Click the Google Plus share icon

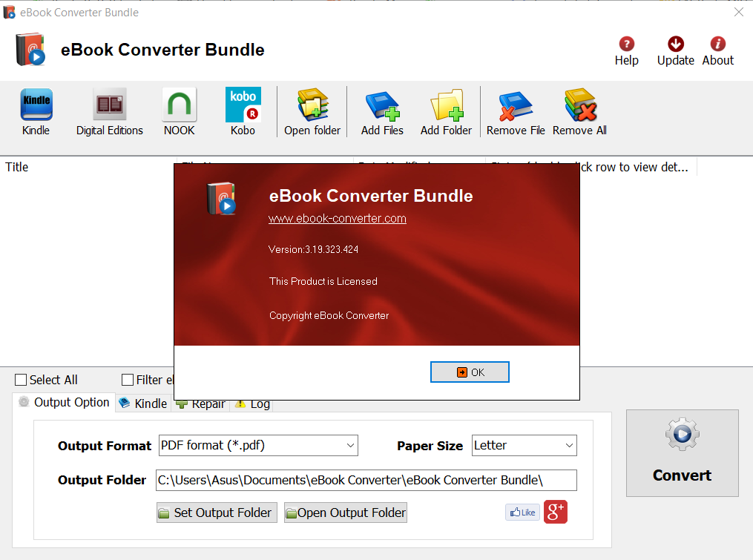coord(556,512)
